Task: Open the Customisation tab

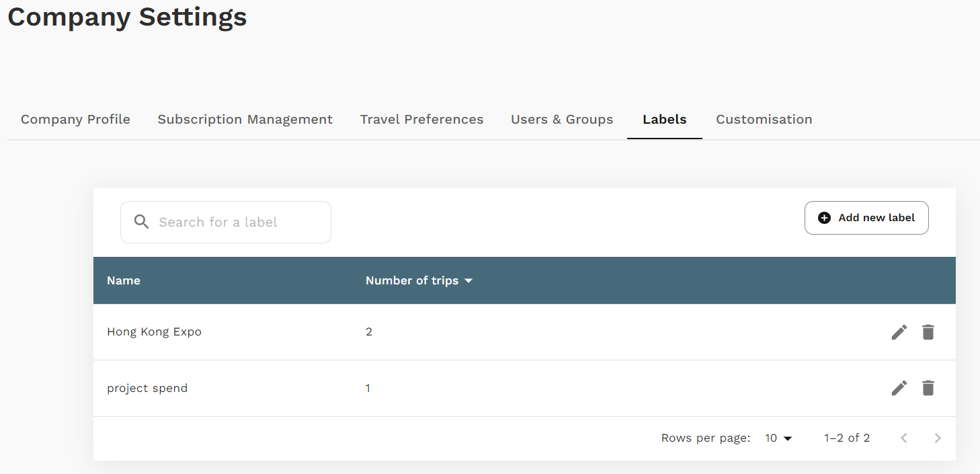Action: point(764,120)
